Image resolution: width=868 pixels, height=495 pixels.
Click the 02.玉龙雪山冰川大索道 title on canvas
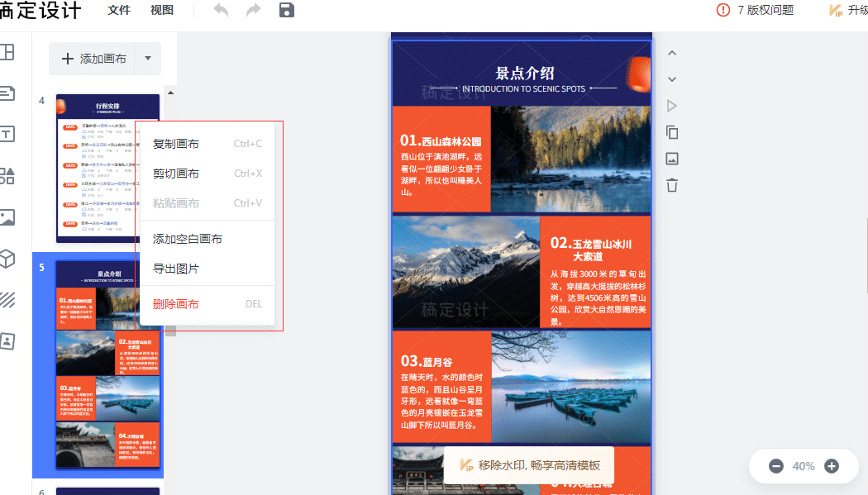591,250
